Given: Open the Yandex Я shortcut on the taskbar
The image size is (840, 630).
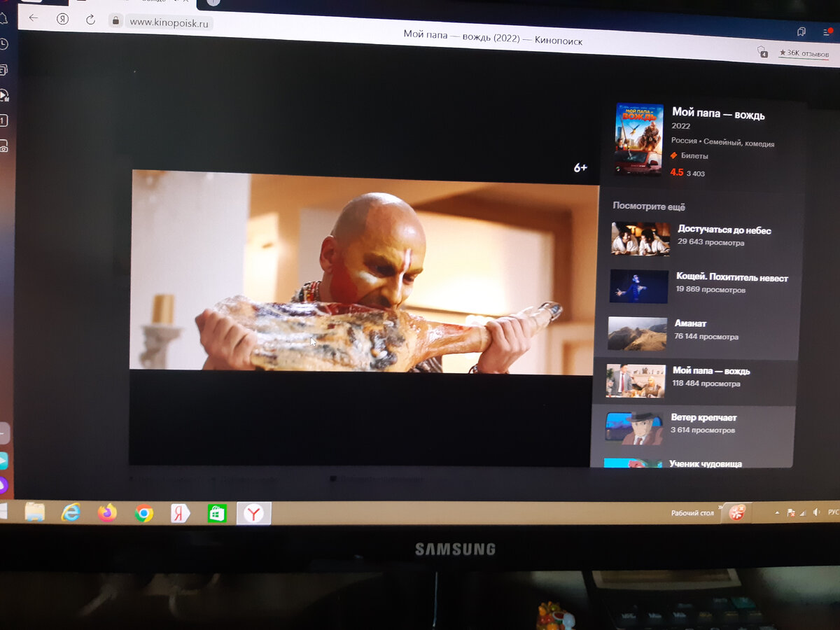Looking at the screenshot, I should tap(180, 514).
